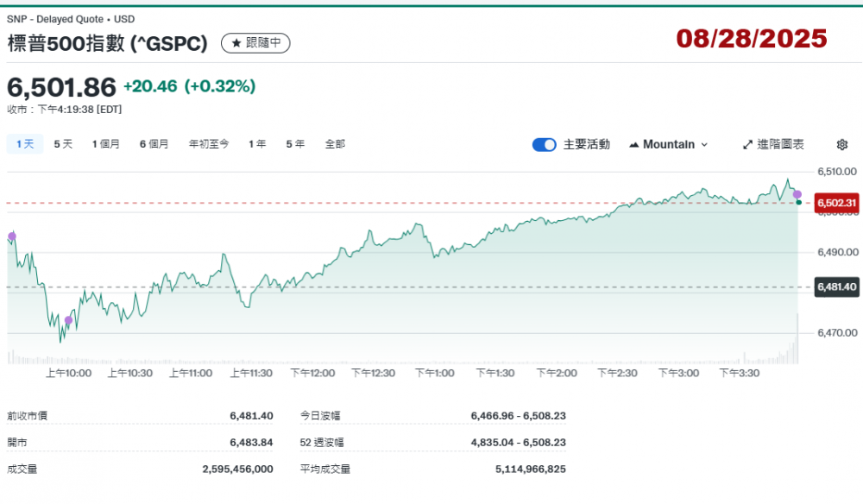Show the 6-month chart range
The image size is (863, 504).
[x=154, y=144]
